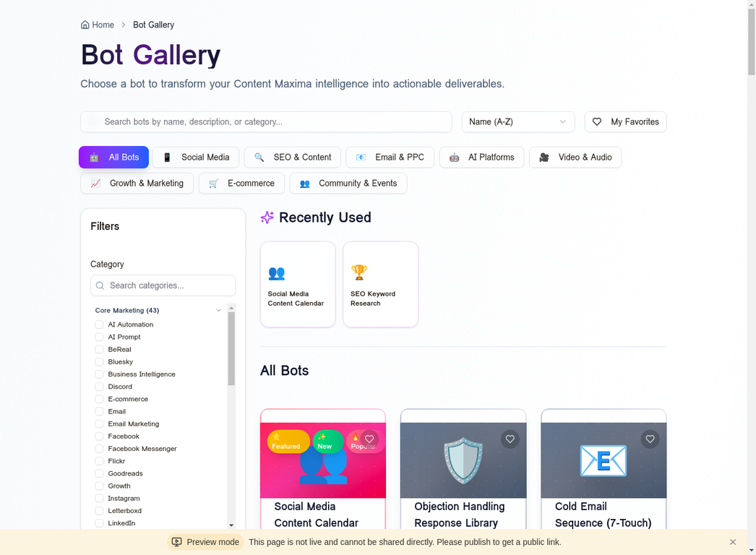
Task: Enable the Facebook category filter
Action: (98, 436)
